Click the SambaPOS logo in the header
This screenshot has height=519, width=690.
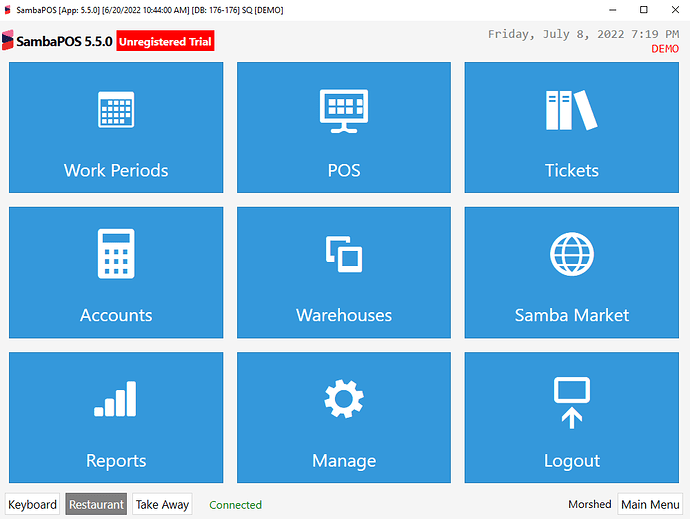coord(7,40)
